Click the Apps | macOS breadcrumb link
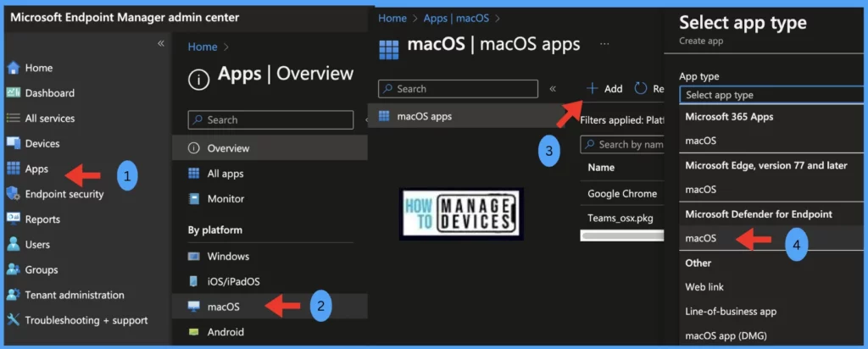This screenshot has height=349, width=868. [x=456, y=19]
